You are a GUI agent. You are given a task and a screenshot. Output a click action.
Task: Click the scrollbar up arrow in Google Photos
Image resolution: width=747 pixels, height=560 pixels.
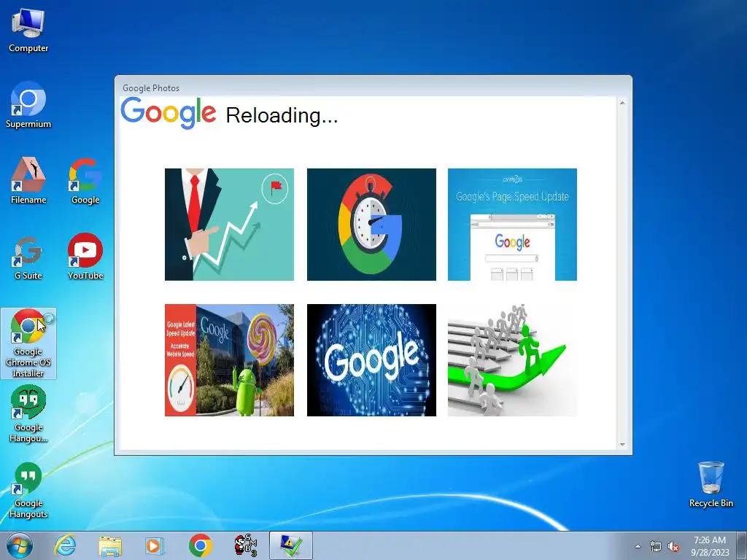(622, 103)
